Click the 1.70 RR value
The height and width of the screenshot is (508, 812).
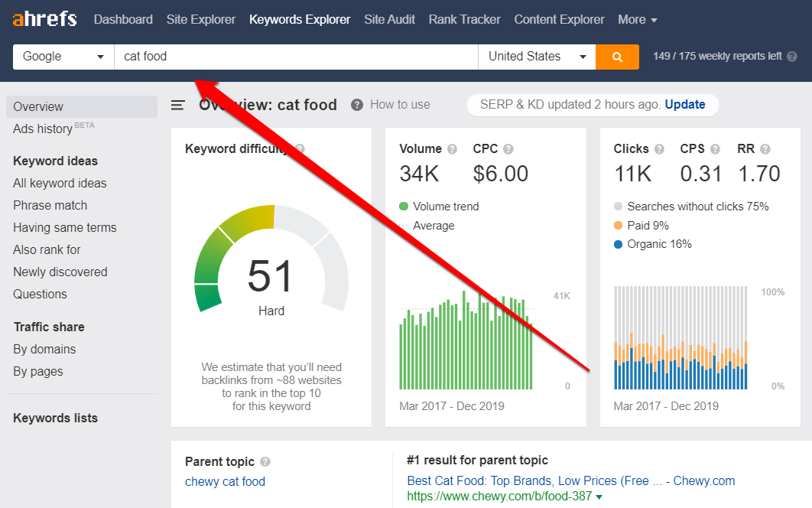click(758, 174)
